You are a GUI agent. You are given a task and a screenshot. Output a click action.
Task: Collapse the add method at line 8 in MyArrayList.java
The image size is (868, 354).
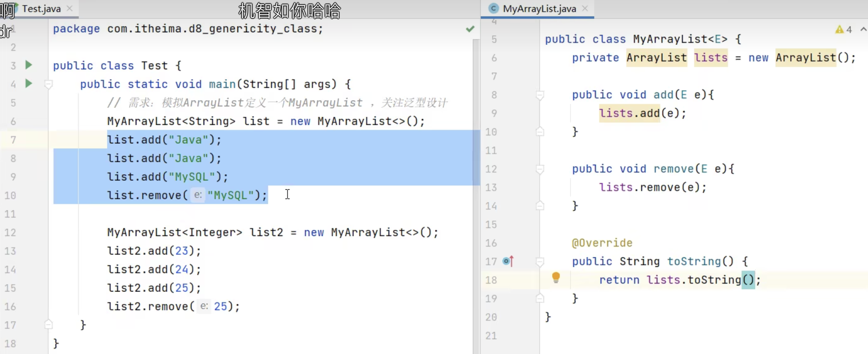[540, 95]
